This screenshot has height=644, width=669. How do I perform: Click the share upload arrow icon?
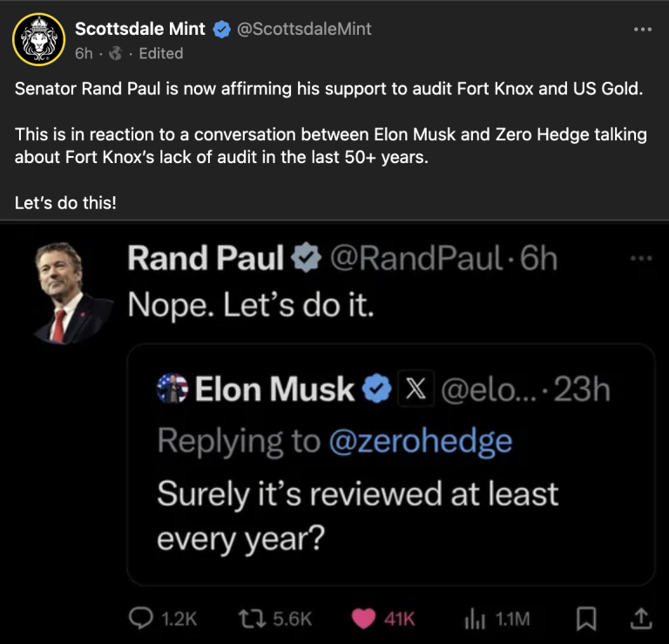(640, 618)
